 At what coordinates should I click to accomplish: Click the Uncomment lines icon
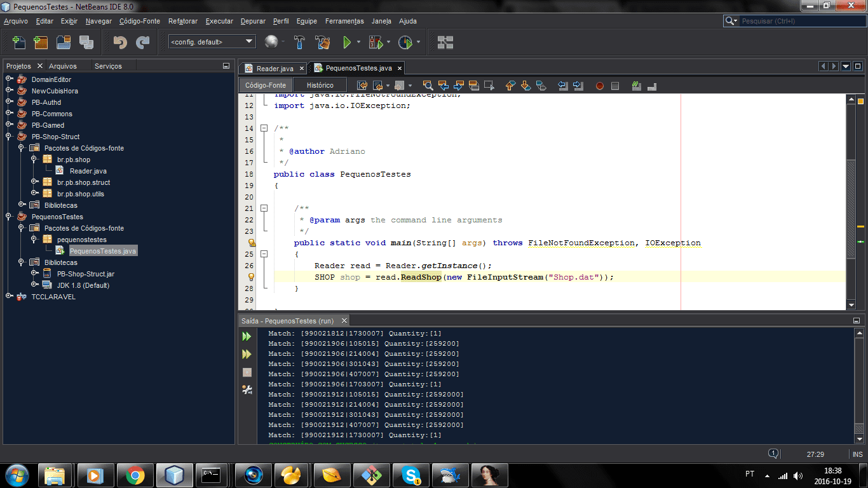[651, 85]
